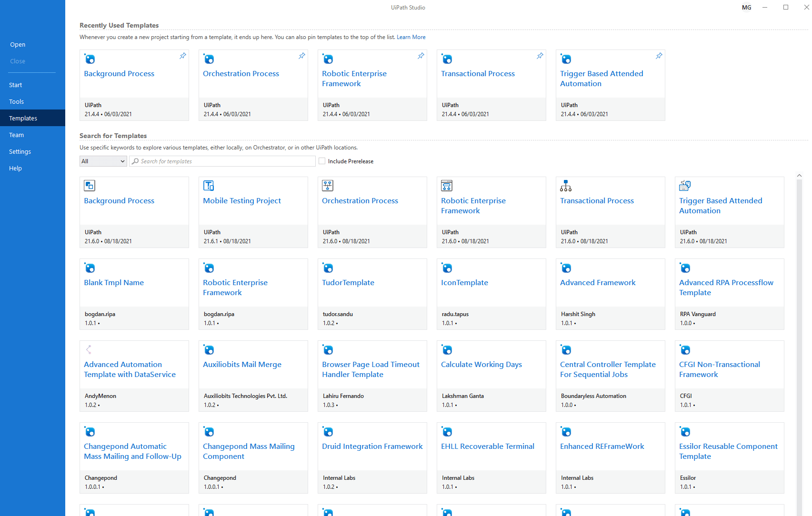Open the Settings tab
This screenshot has width=812, height=516.
[x=32, y=152]
